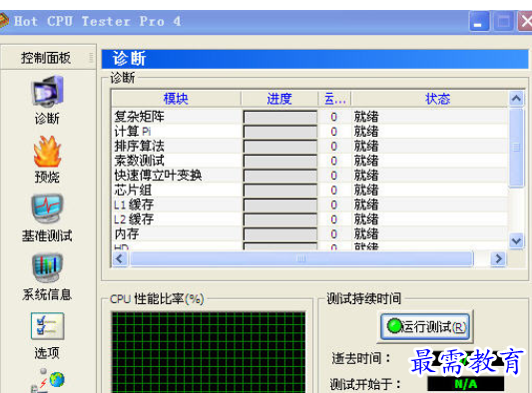Open the 诊断 diagnostic monitor icon
The width and height of the screenshot is (532, 393).
click(48, 91)
